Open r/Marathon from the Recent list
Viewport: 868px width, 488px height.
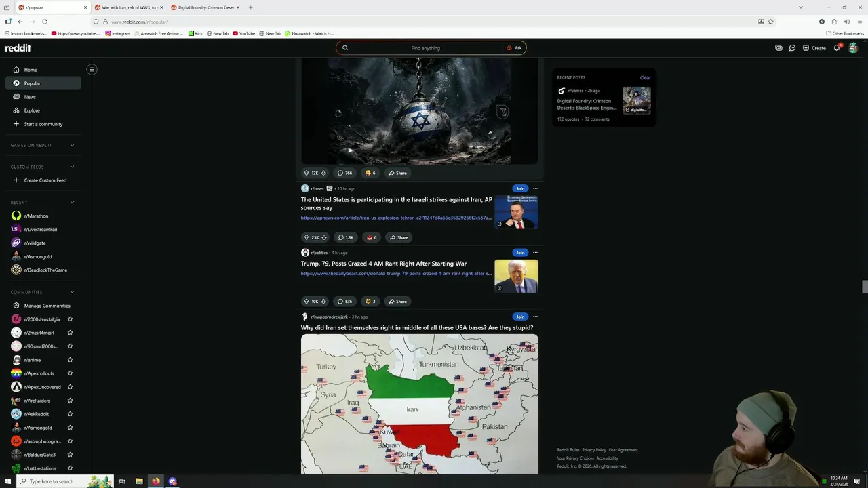(43, 216)
